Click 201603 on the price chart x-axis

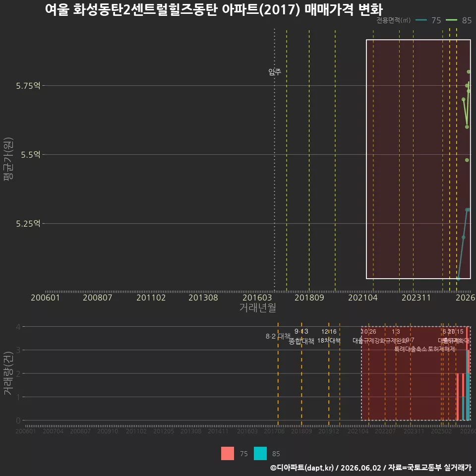[x=257, y=297]
